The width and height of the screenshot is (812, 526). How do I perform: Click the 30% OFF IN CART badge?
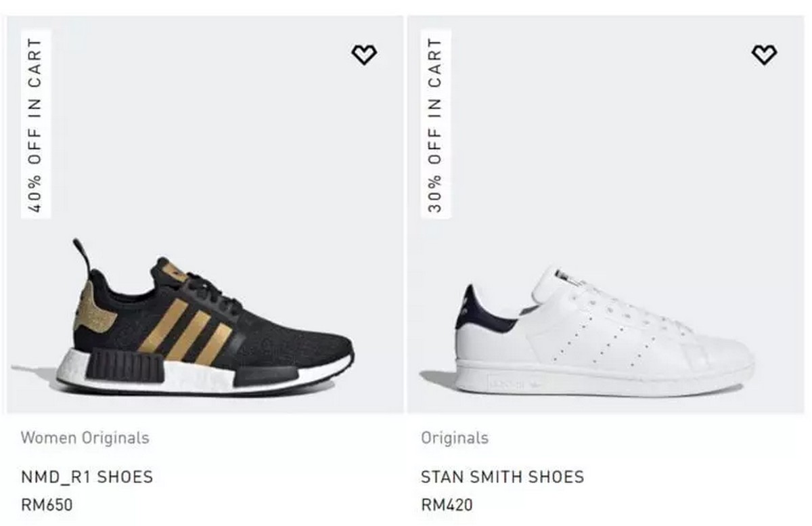click(436, 124)
